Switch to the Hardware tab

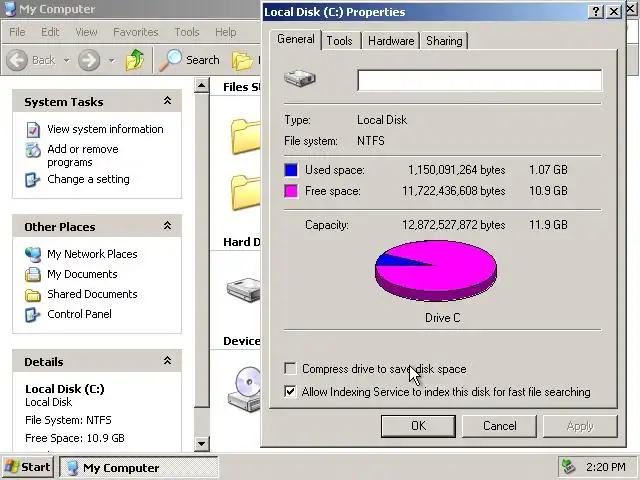tap(391, 41)
